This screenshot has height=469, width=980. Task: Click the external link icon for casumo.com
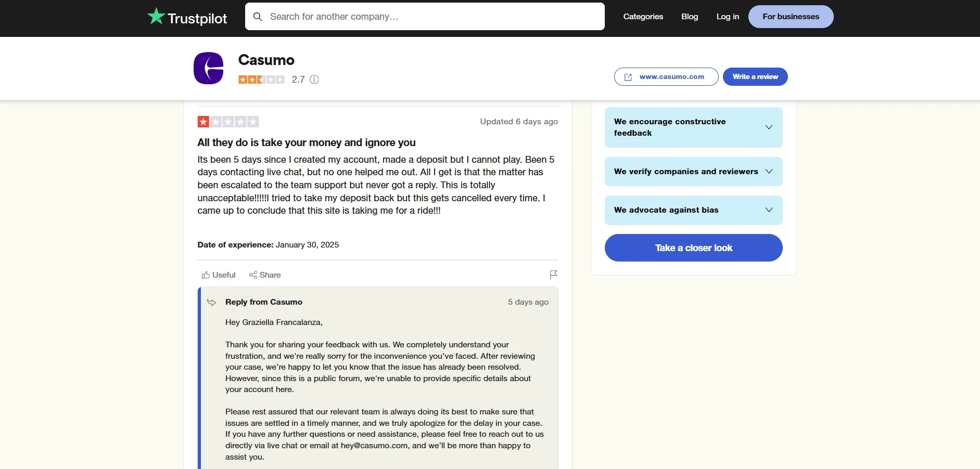628,77
